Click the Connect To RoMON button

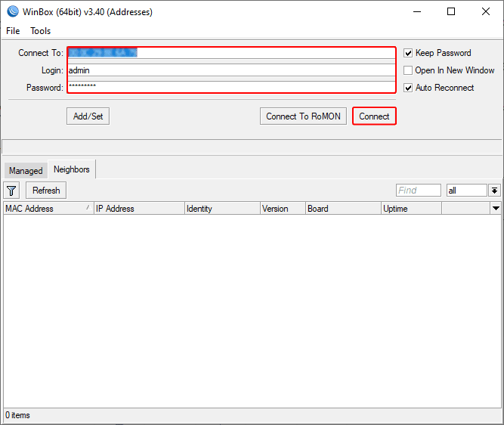tap(303, 116)
